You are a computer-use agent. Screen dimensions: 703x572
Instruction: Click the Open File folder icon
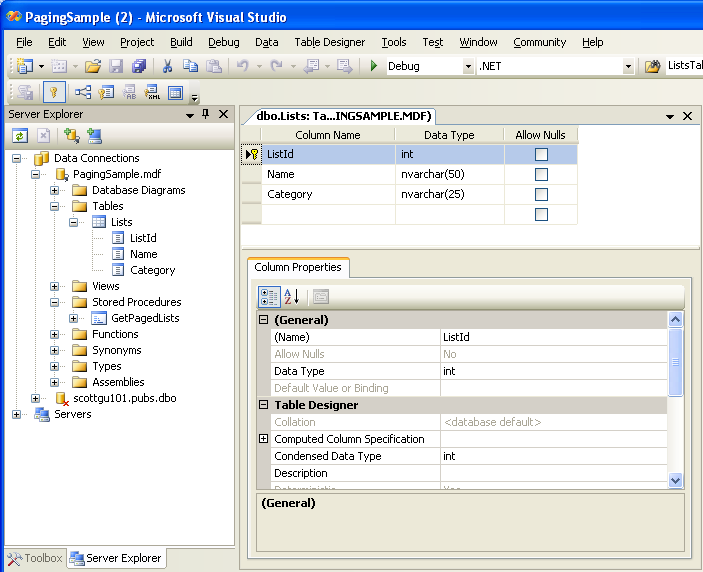point(93,66)
